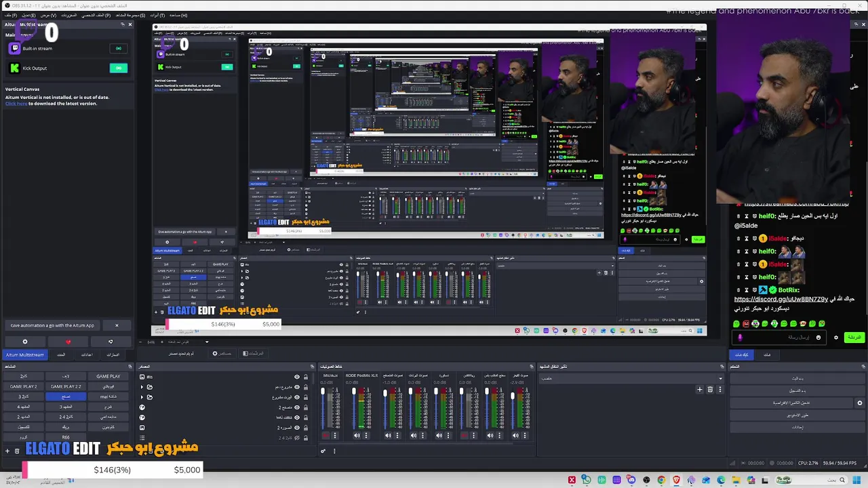Switch to Aitum Multistream dock tab
Image resolution: width=868 pixels, height=488 pixels.
[25, 354]
